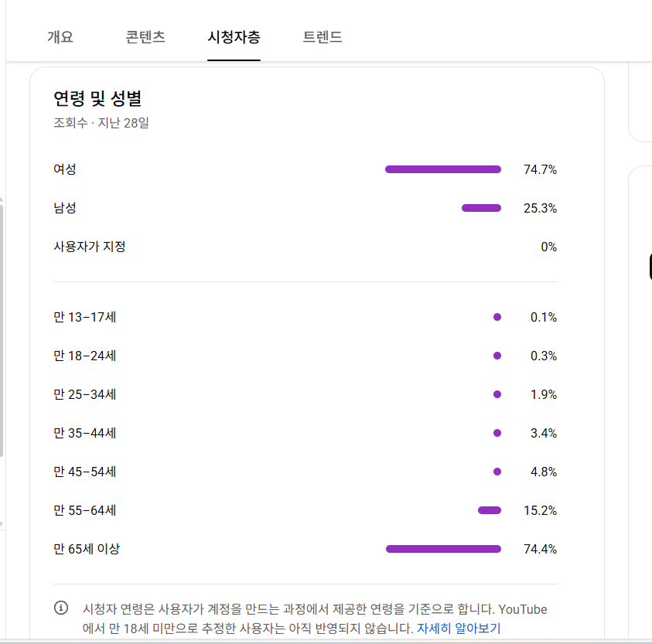Click the purple bar for 여성

442,169
